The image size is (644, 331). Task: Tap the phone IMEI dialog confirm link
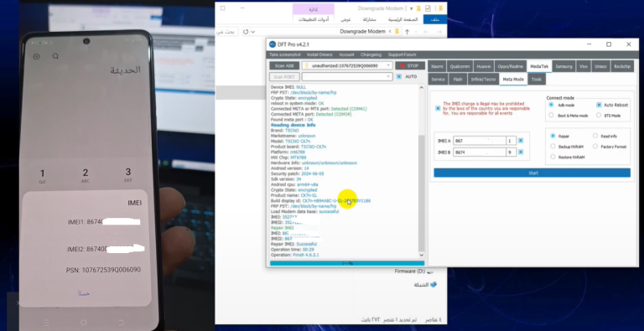84,293
